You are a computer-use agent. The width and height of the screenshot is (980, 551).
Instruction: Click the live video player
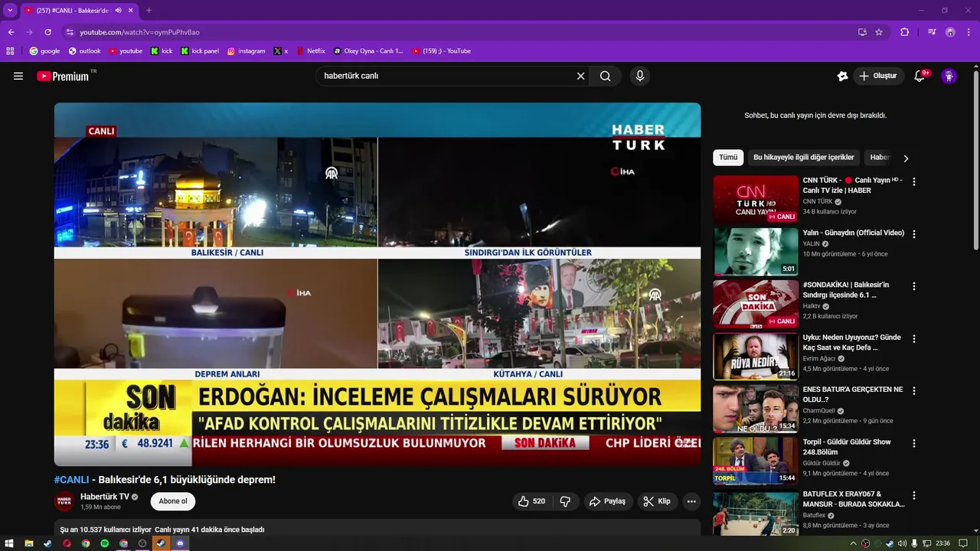click(377, 284)
